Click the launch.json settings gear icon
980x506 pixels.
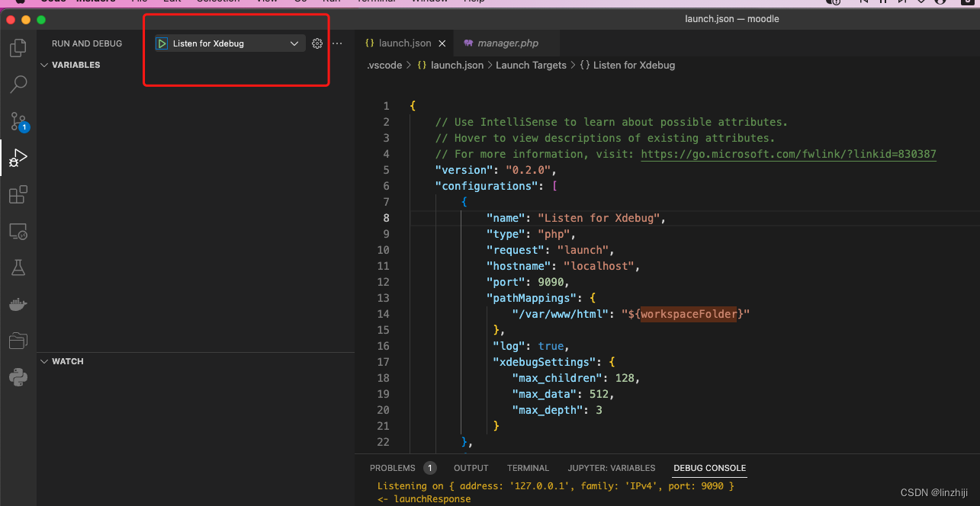(x=317, y=43)
